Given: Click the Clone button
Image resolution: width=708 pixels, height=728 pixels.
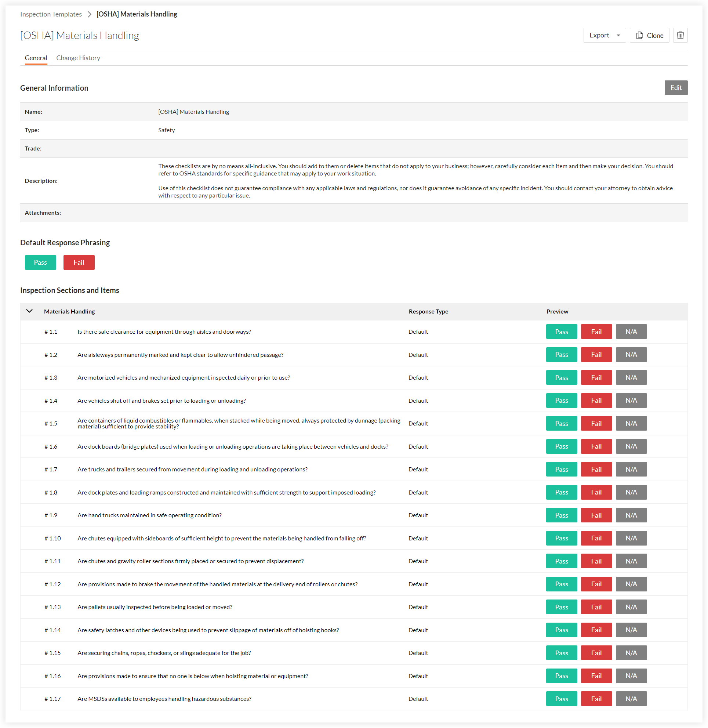Looking at the screenshot, I should tap(649, 35).
